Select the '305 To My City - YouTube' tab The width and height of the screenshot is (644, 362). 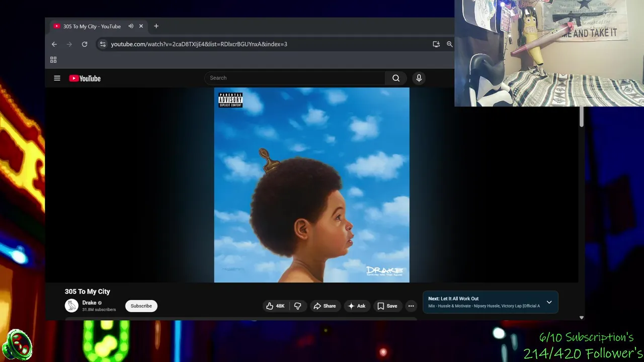(x=92, y=26)
